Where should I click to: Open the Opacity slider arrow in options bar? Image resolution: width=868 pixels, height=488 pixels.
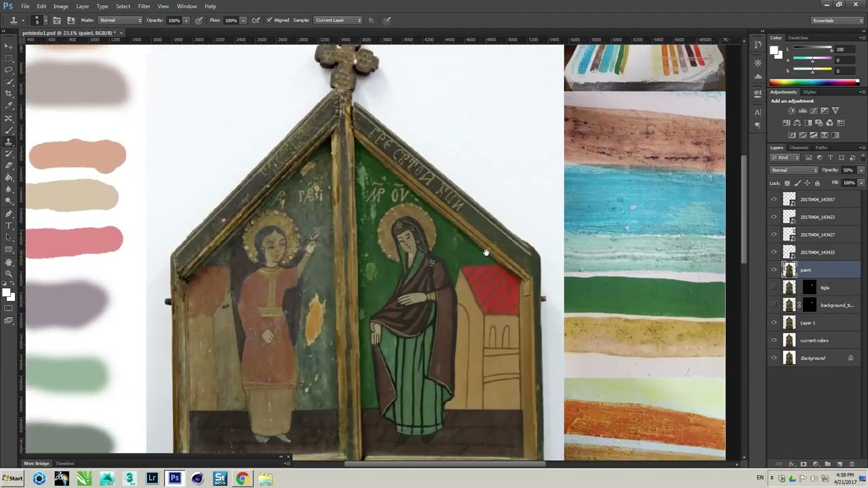click(186, 20)
